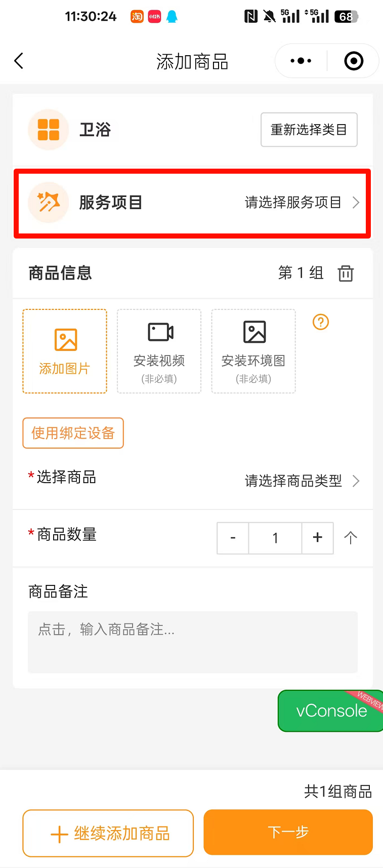This screenshot has width=383, height=868.
Task: Click the product quantity number field
Action: pyautogui.click(x=275, y=538)
